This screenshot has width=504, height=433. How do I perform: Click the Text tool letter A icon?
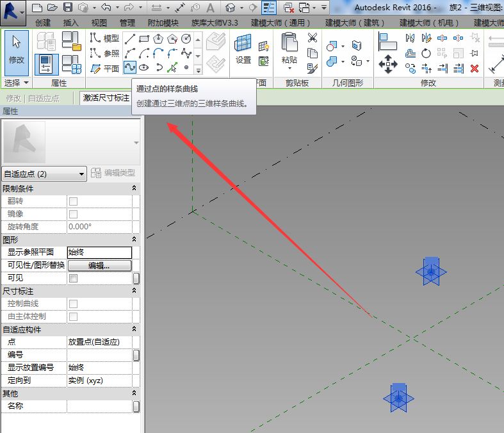pyautogui.click(x=210, y=8)
